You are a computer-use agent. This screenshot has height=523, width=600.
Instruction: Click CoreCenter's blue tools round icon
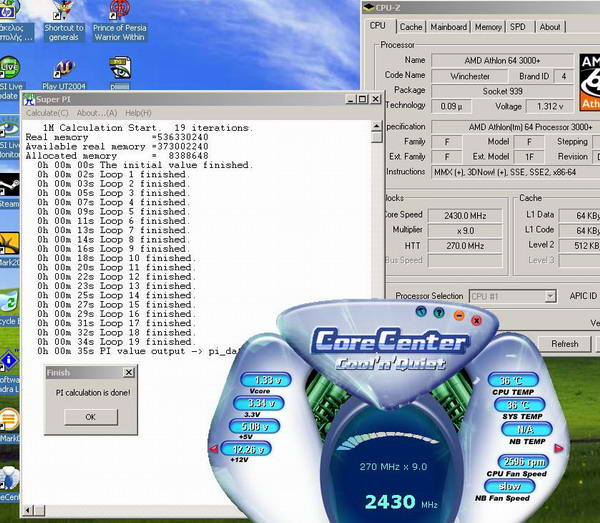tap(421, 312)
